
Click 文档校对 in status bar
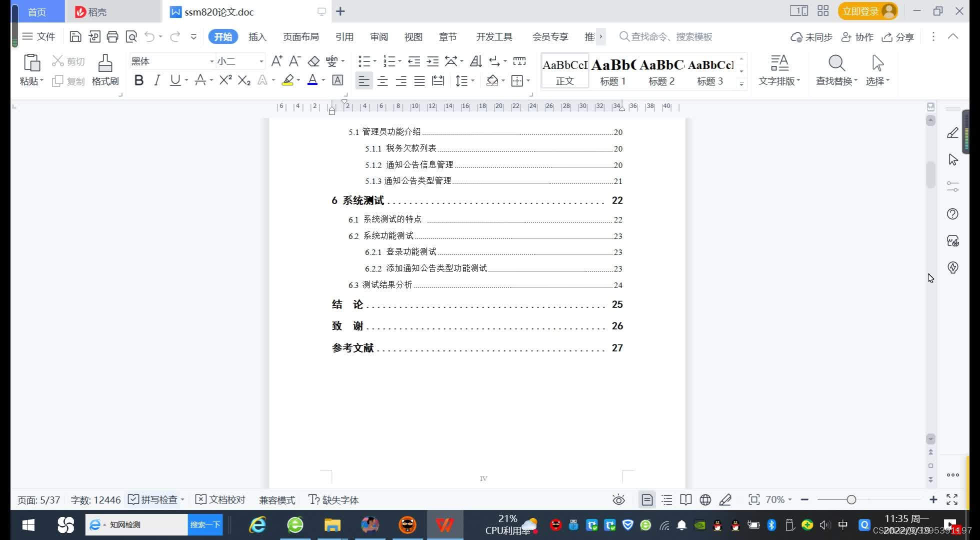tap(220, 499)
